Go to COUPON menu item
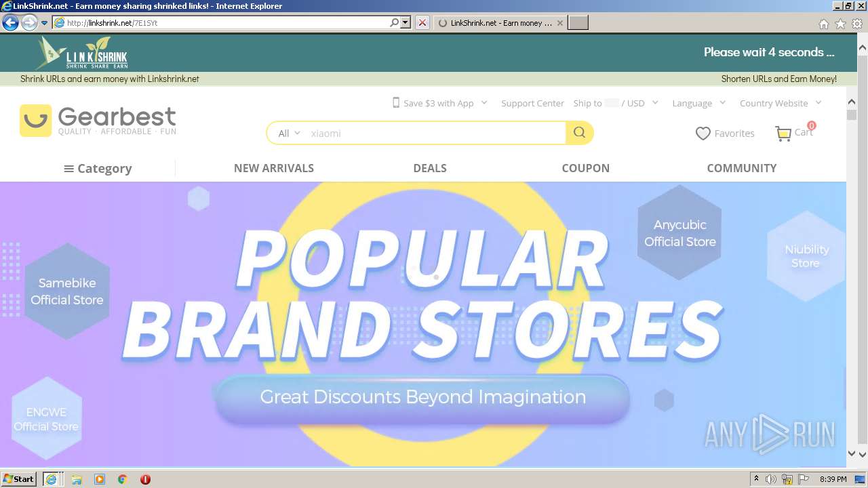 tap(586, 168)
